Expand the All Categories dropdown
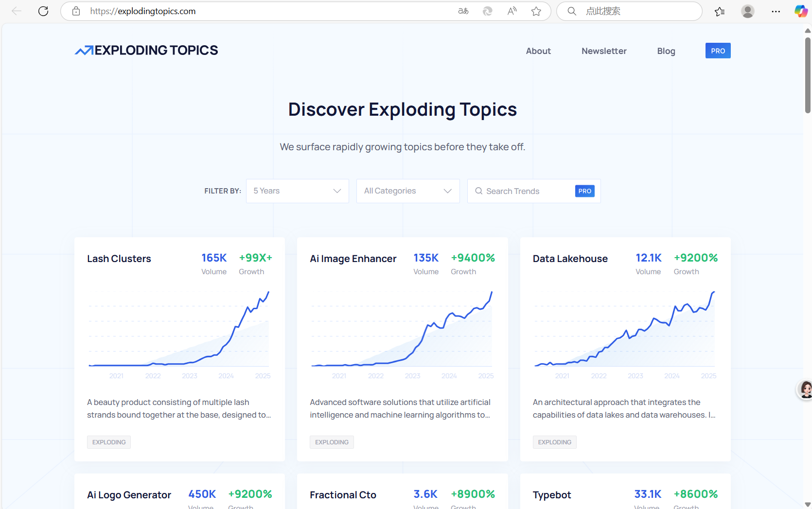The image size is (812, 509). (408, 191)
